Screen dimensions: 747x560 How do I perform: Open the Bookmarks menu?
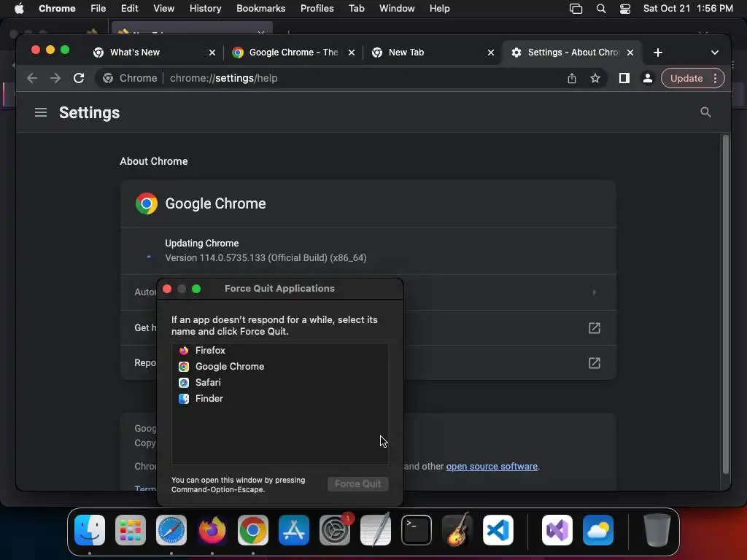(260, 9)
